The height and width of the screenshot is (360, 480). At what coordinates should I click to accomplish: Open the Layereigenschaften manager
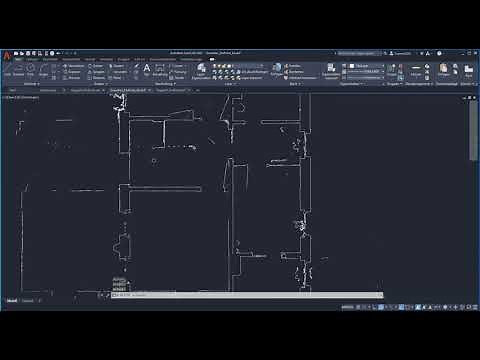[x=201, y=71]
